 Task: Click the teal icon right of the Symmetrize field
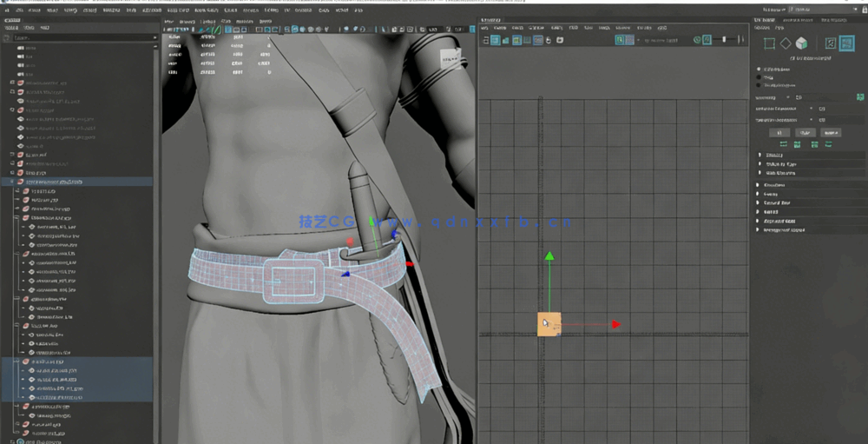[860, 97]
